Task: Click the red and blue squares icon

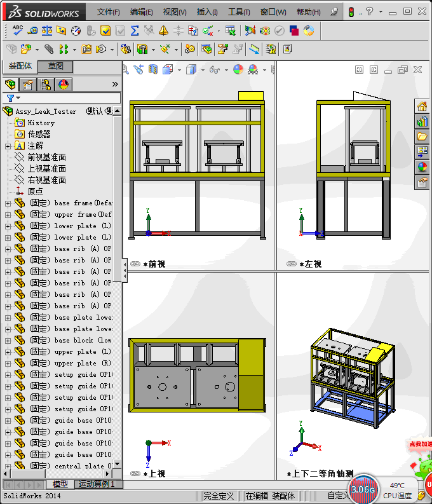Action: tap(294, 31)
